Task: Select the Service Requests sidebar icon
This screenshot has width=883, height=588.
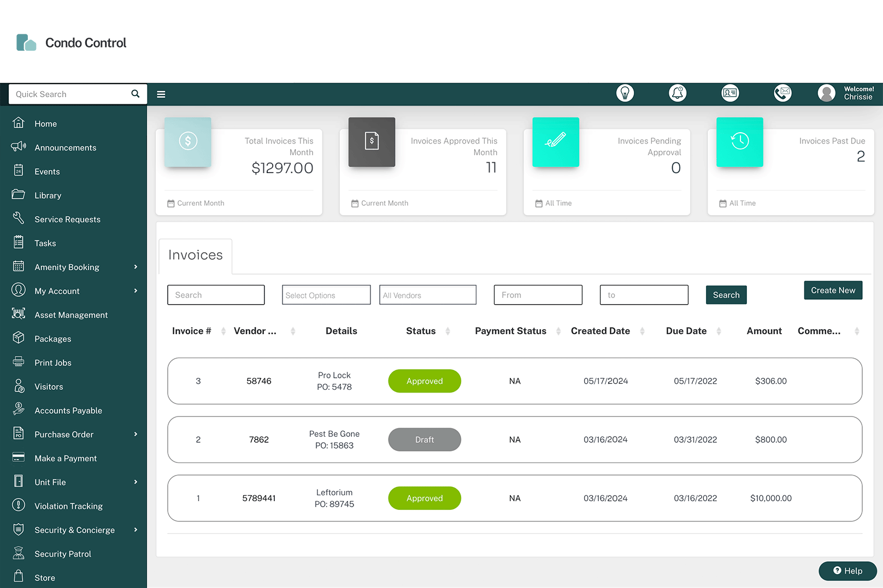Action: click(x=19, y=218)
